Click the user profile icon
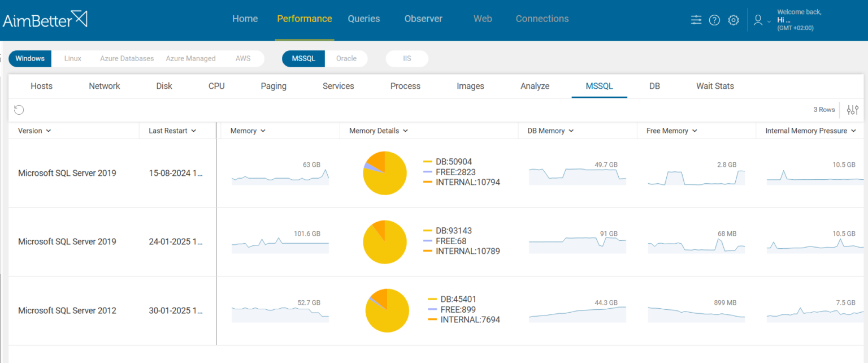This screenshot has width=868, height=363. [x=758, y=19]
